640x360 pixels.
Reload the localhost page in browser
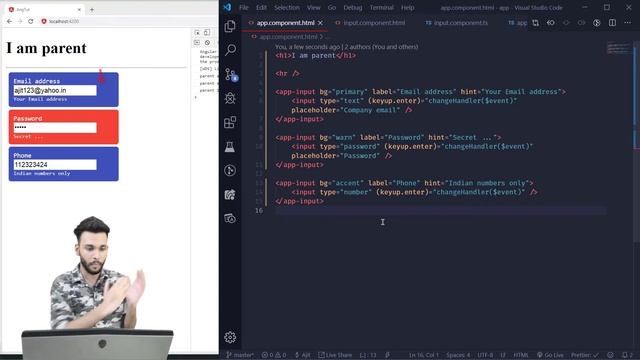pos(31,21)
